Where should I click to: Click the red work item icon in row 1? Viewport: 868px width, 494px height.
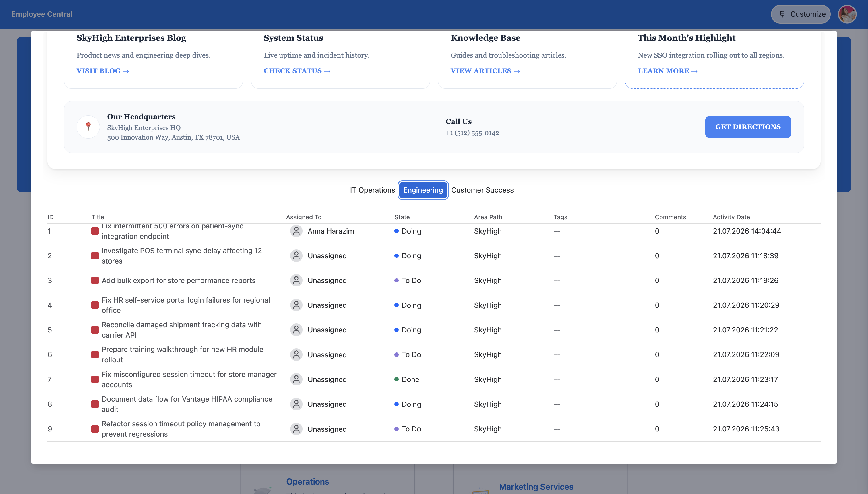(x=95, y=231)
